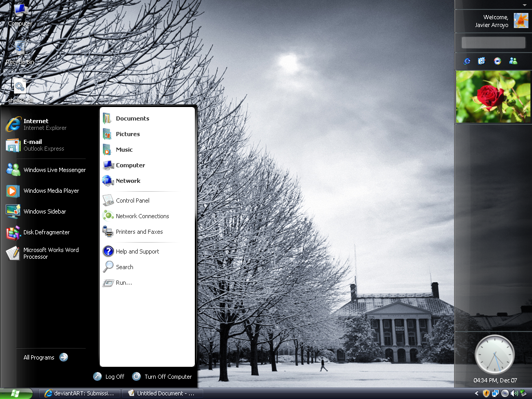Click the 04:34 PM, Dec 07 date text

[495, 380]
